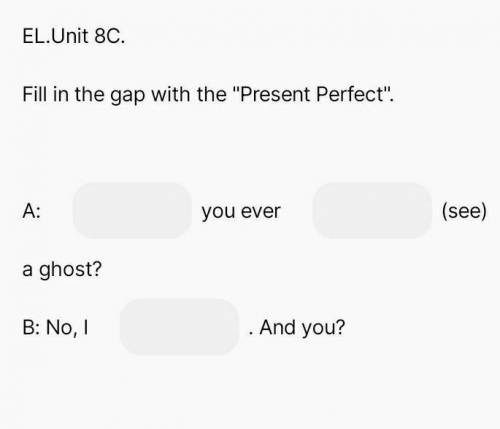
Task: Click the gap before "(see)" hint
Action: click(372, 210)
